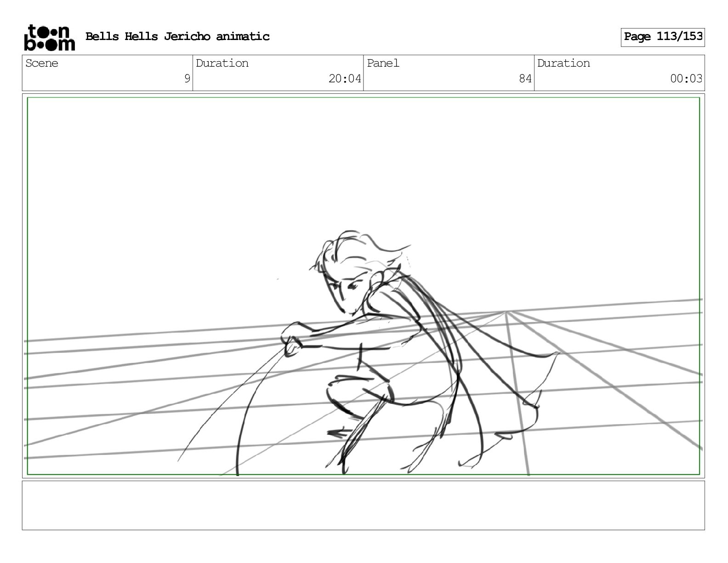This screenshot has height=563, width=728.
Task: Select the Panel field showing 84
Action: click(x=449, y=73)
